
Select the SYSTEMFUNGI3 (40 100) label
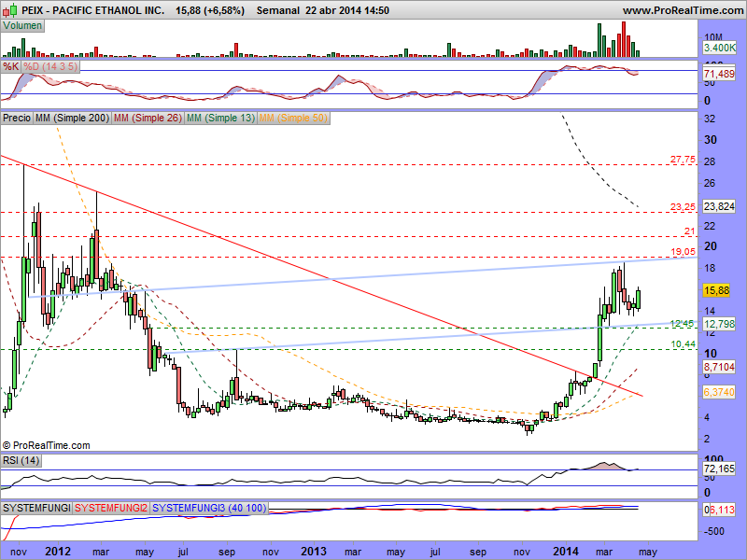pyautogui.click(x=209, y=508)
